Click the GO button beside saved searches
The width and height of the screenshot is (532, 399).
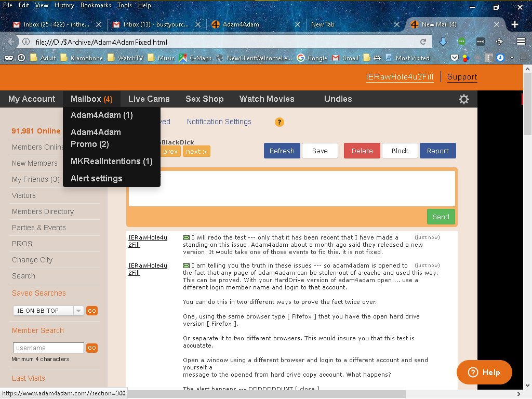tap(92, 311)
